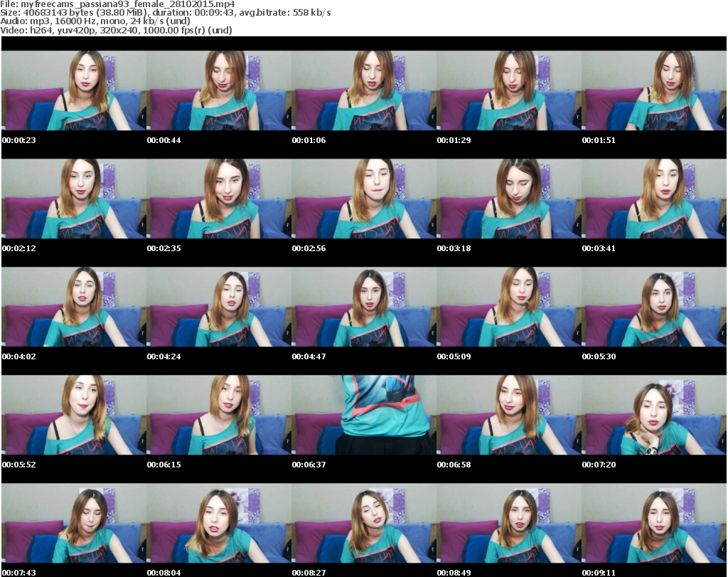This screenshot has height=577, width=728.
Task: Open the thumbnail frame at 00:03:41
Action: click(x=654, y=198)
